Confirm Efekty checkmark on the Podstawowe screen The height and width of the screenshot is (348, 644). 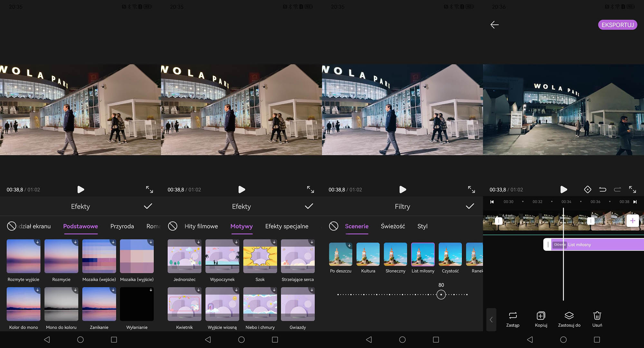[x=148, y=206]
